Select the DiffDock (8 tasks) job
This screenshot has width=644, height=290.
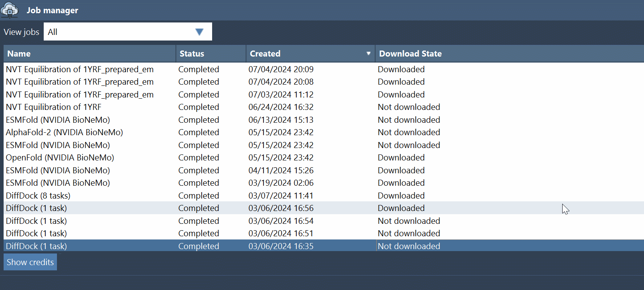click(x=38, y=196)
